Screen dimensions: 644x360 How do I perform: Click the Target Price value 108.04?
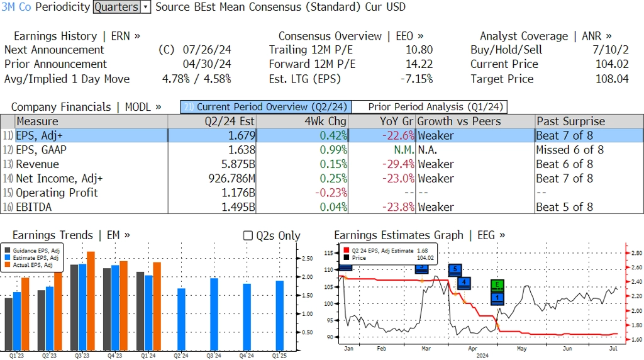[612, 79]
